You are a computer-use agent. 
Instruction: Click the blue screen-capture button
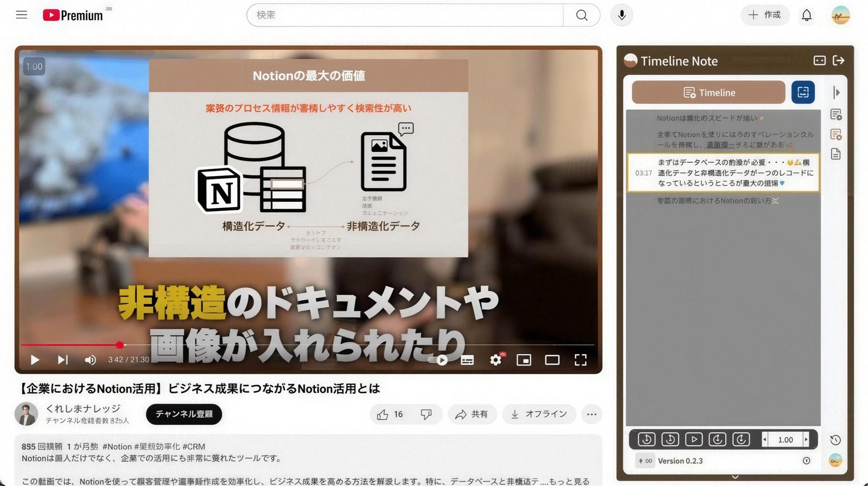tap(803, 92)
